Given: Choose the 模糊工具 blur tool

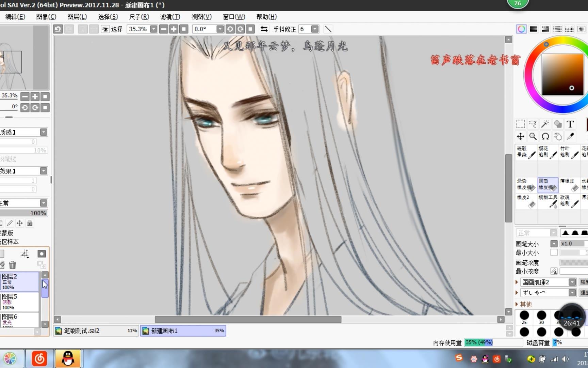Looking at the screenshot, I should pyautogui.click(x=548, y=201).
